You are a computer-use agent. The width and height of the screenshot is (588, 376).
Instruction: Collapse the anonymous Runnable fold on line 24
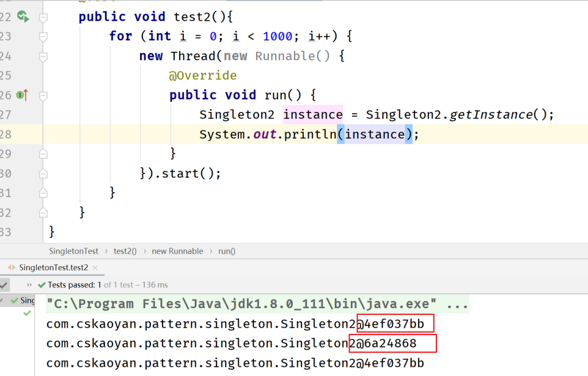[43, 57]
